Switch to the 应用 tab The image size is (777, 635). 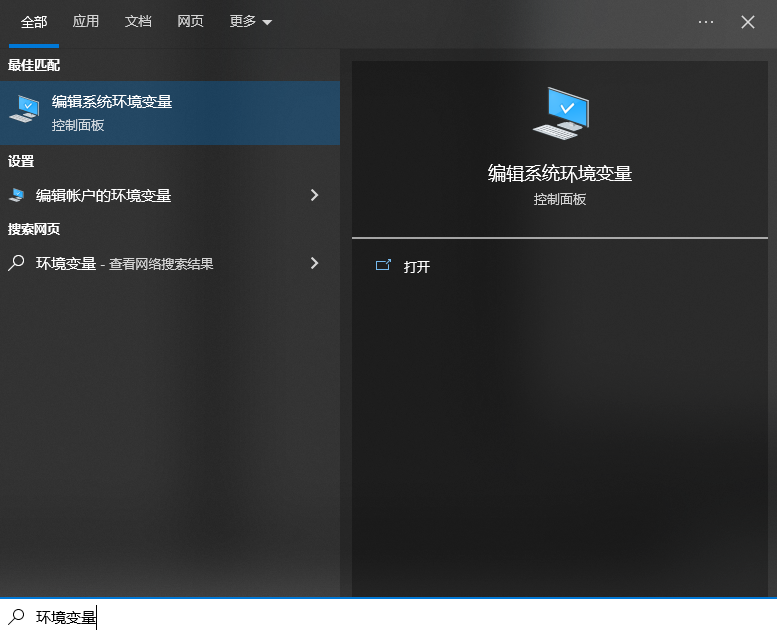tap(86, 21)
